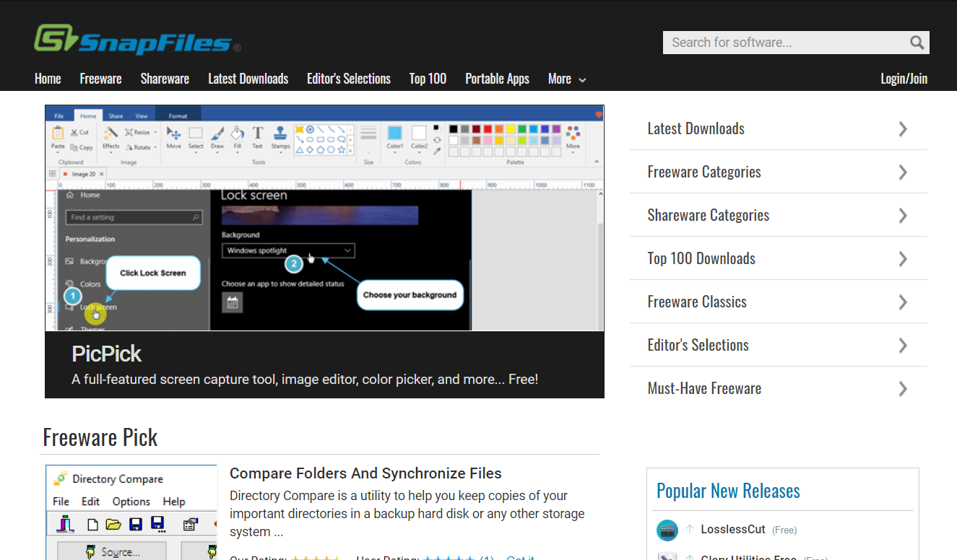Open the Directory Compare screenshot thumbnail
The width and height of the screenshot is (957, 560).
coord(131,512)
